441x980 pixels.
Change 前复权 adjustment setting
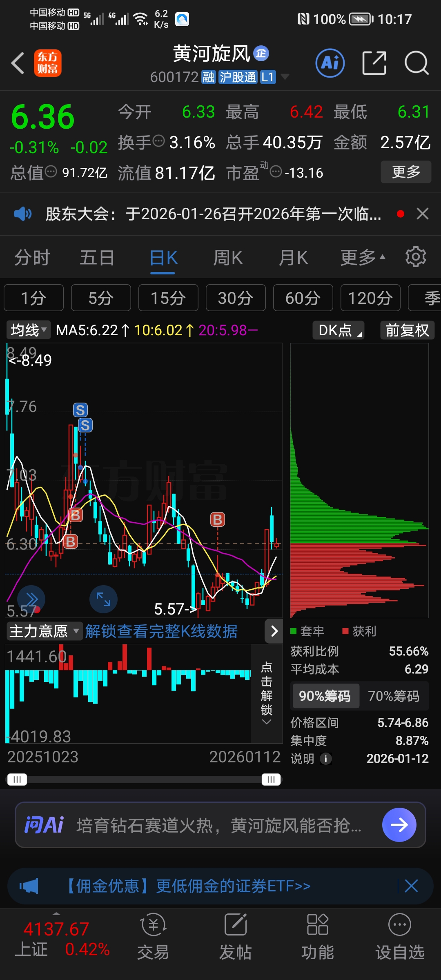coord(407,330)
